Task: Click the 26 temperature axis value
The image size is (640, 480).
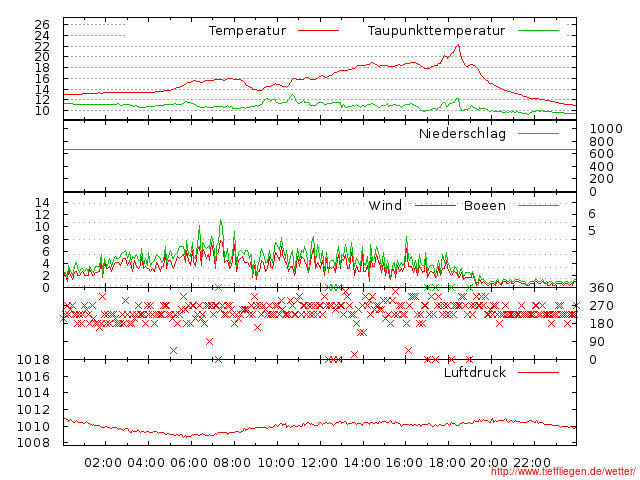Action: click(x=42, y=25)
